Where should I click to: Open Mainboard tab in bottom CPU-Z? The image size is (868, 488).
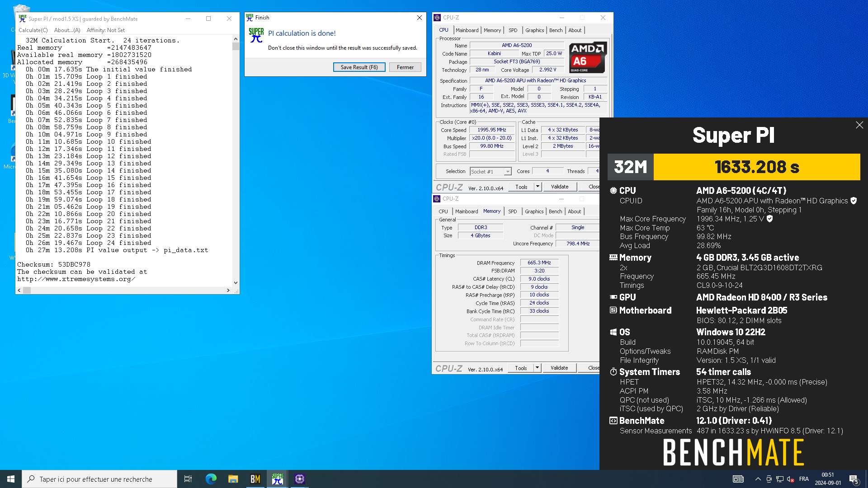[x=467, y=211]
